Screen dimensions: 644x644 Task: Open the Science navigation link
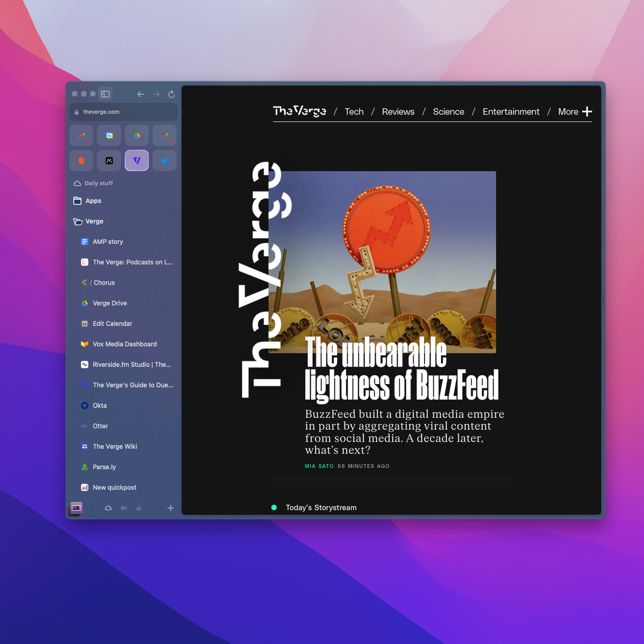click(448, 112)
